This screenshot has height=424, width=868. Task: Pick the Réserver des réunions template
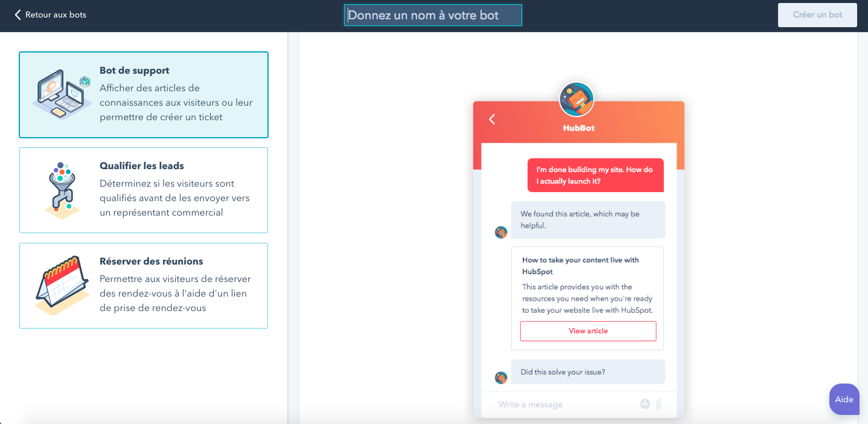point(175,286)
